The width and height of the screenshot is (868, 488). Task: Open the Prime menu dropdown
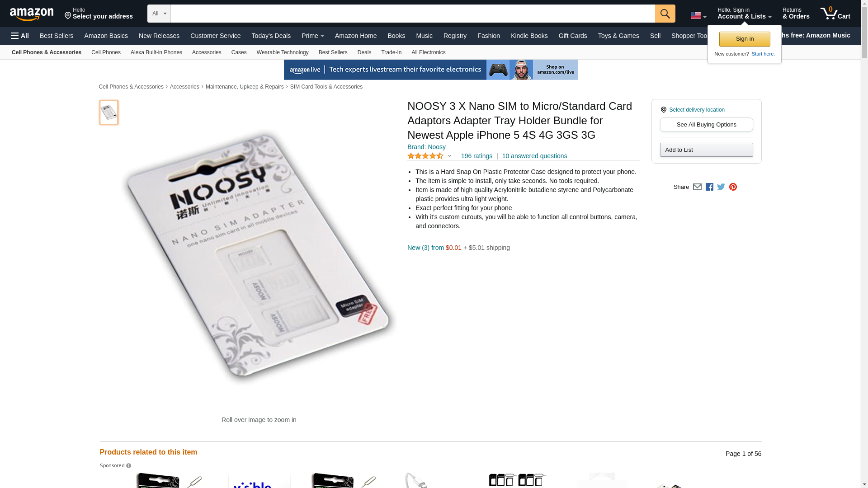(313, 36)
